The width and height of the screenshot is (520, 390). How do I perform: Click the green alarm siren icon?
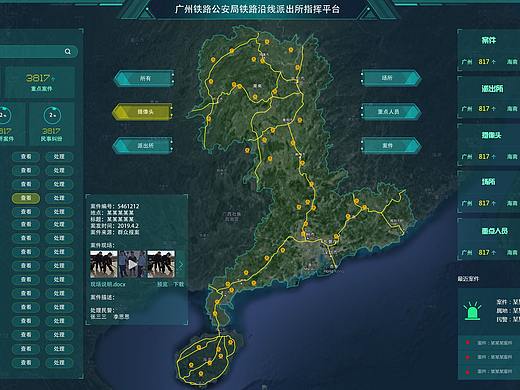(x=472, y=311)
